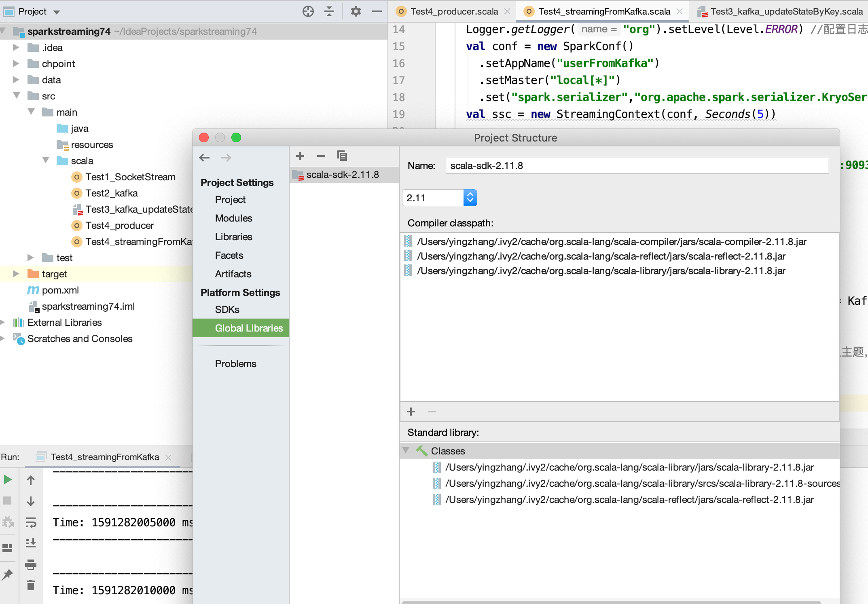Select Modules under Project Settings

coord(233,218)
